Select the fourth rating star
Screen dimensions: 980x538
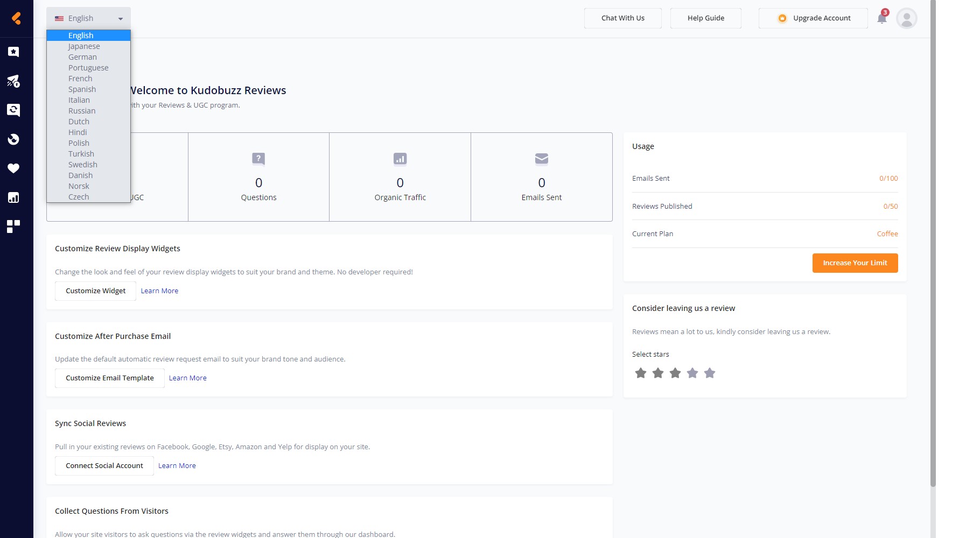click(x=692, y=373)
